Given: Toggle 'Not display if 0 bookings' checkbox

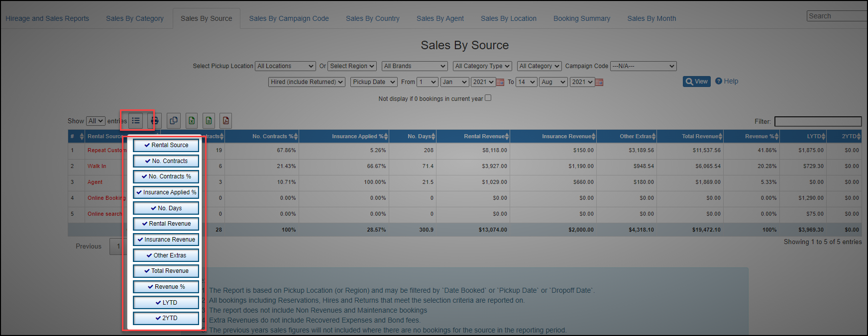Looking at the screenshot, I should pyautogui.click(x=488, y=98).
